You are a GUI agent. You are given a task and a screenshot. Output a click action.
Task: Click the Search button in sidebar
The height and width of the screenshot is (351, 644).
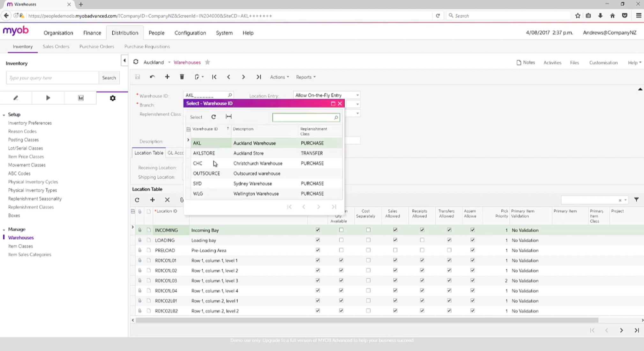click(x=109, y=77)
